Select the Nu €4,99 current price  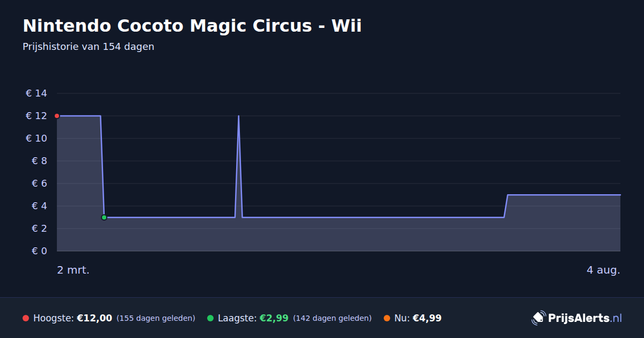coord(427,318)
